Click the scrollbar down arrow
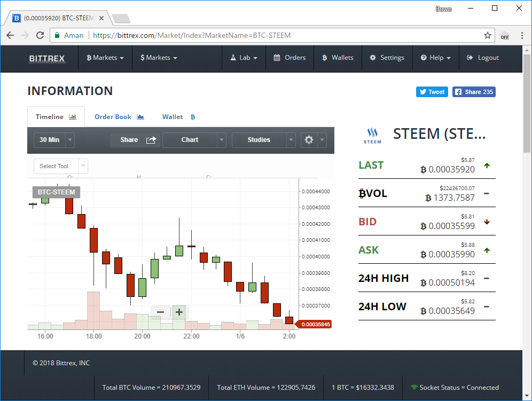 [527, 396]
